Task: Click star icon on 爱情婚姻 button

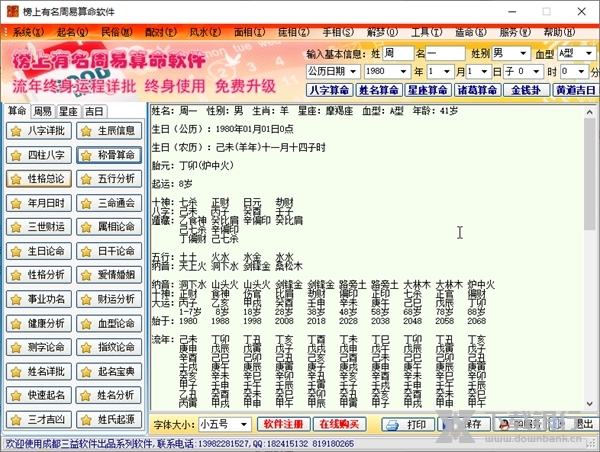Action: 86,275
